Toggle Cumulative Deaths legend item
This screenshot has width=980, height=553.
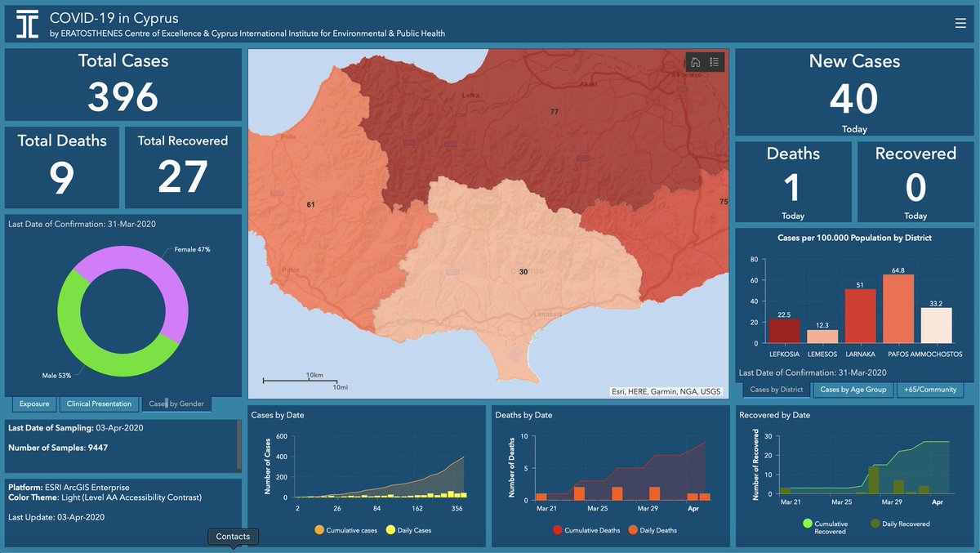coord(586,530)
